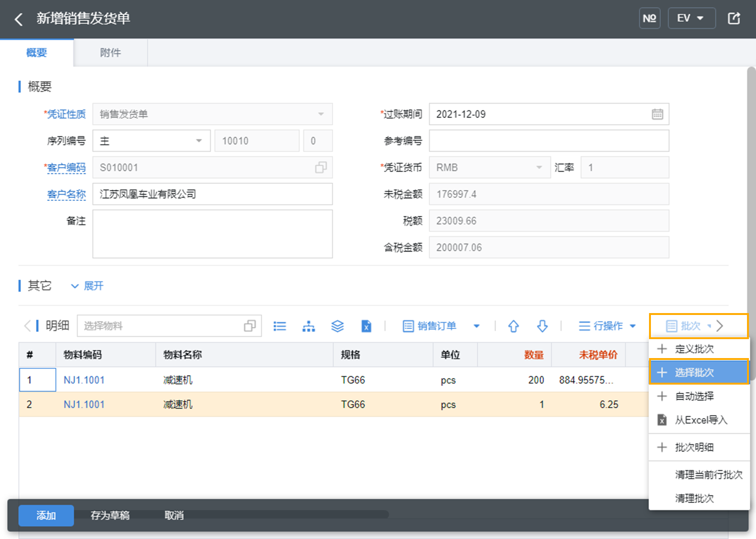Click the 添加 button

click(x=46, y=515)
